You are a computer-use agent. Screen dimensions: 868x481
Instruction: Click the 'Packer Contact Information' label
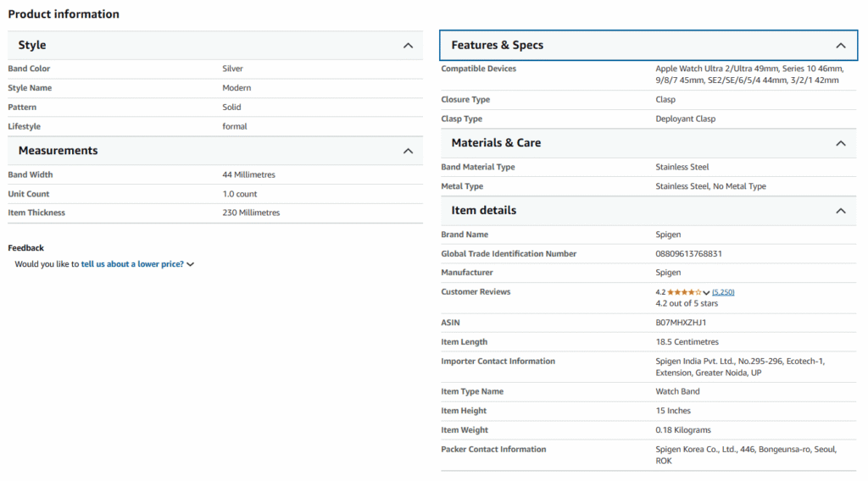493,450
